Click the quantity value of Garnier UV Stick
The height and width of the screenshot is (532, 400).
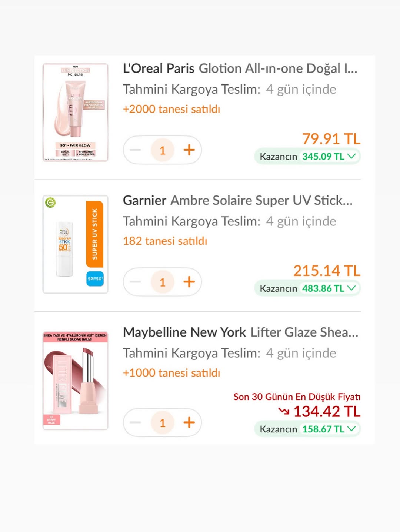coord(162,282)
